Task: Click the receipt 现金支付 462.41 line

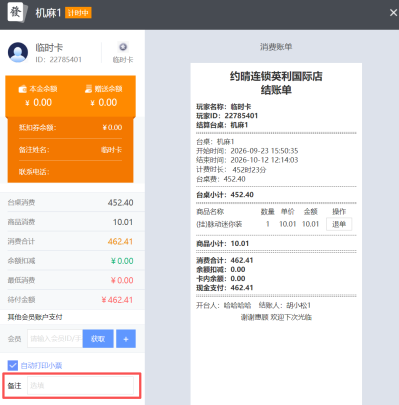Action: pos(225,288)
